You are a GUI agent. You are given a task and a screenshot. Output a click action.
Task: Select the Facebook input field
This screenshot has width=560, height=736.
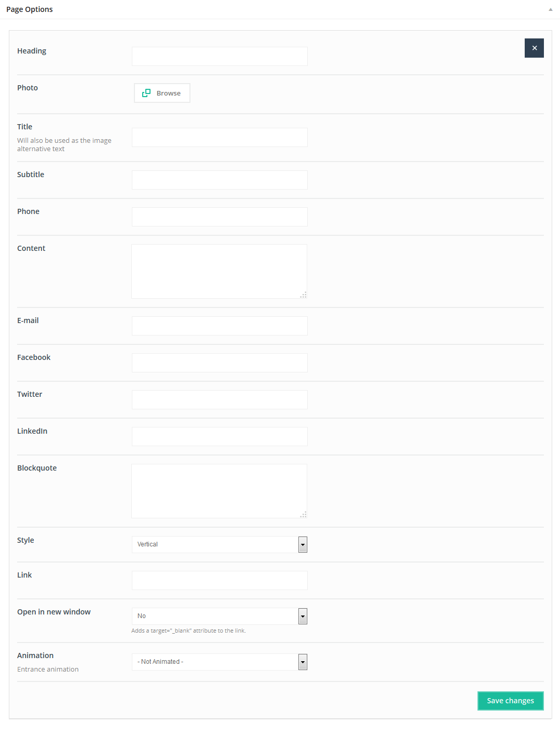(220, 363)
